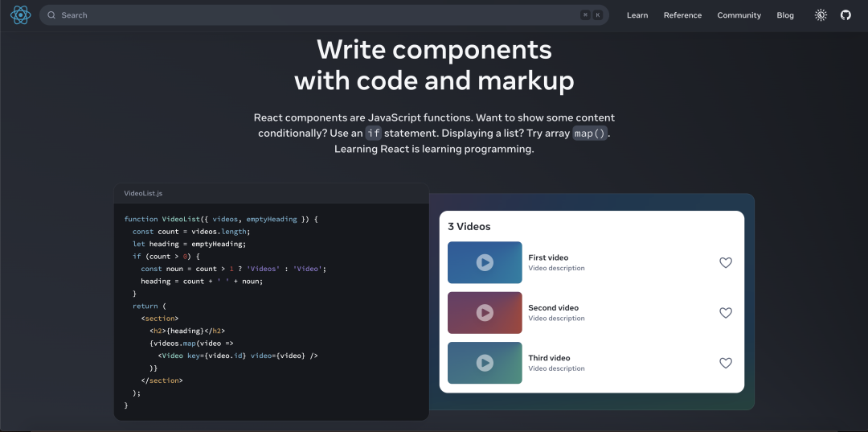Go to the Community page
Viewport: 868px width, 432px height.
(x=739, y=15)
